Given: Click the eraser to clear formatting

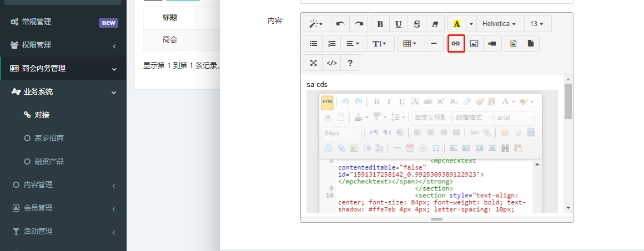Looking at the screenshot, I should tap(435, 24).
